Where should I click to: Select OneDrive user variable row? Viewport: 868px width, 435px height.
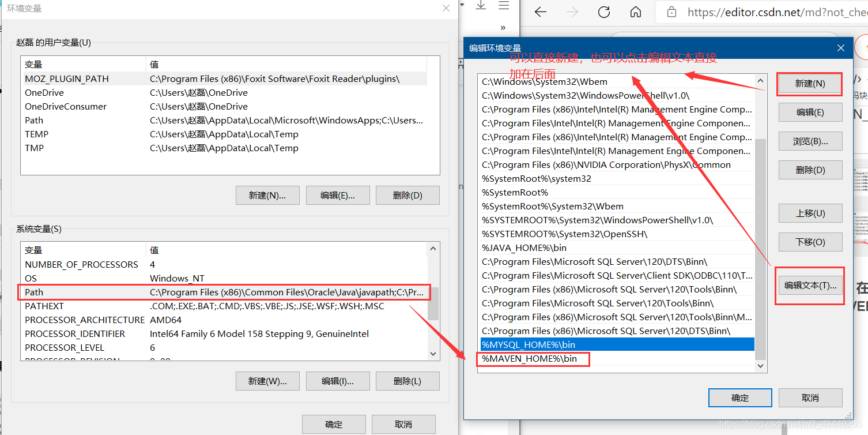coord(225,93)
